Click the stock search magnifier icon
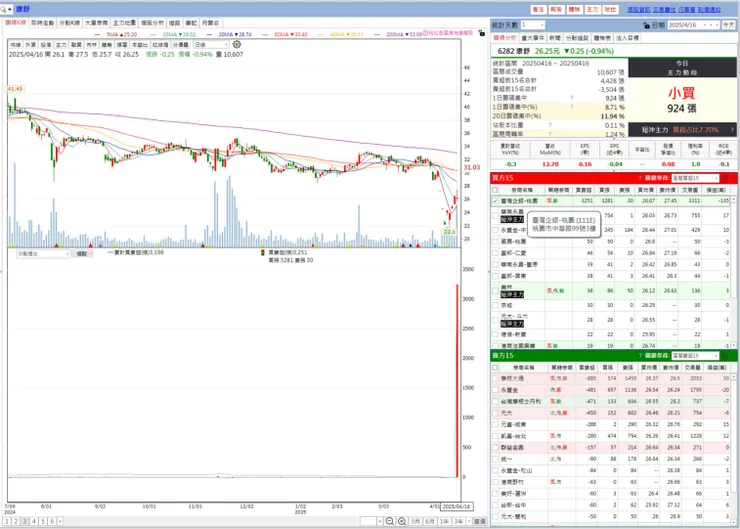 click(x=3, y=9)
